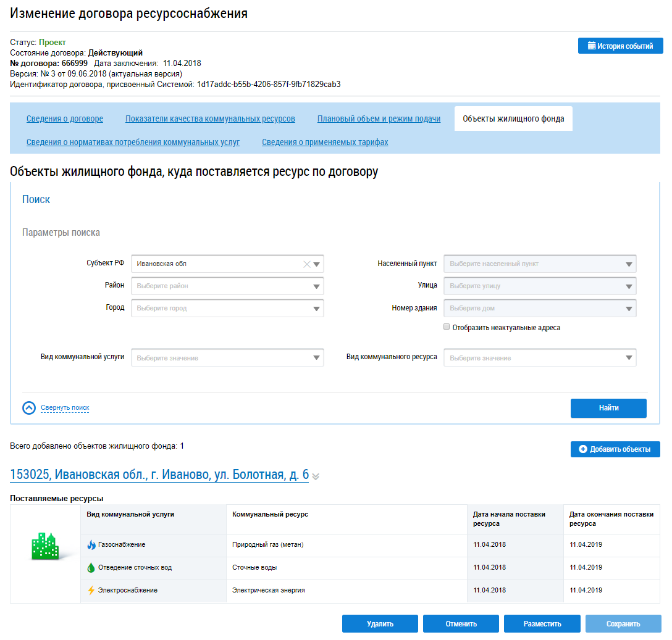The image size is (672, 640).
Task: Enable Отобразить неактуальные адреса checkbox
Action: pos(447,328)
